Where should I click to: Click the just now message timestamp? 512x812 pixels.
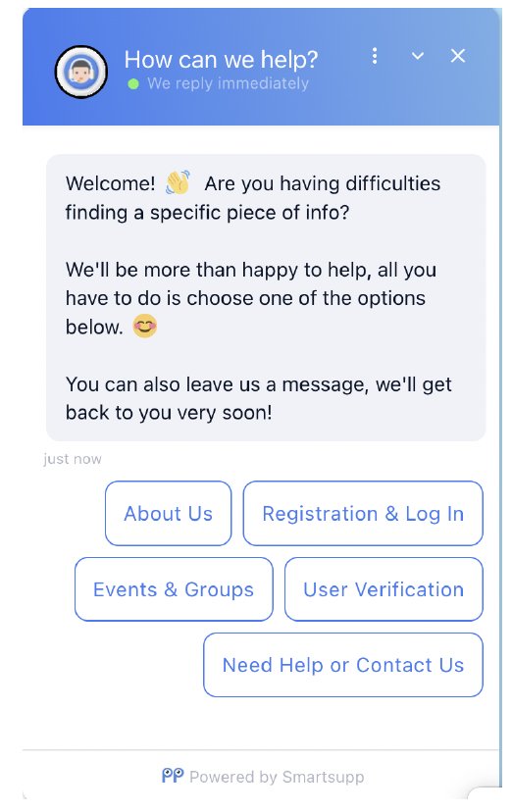(x=73, y=459)
